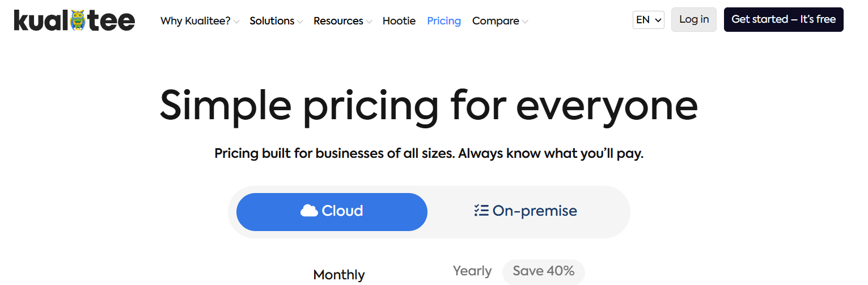This screenshot has width=868, height=285.
Task: Click the cloud icon on Cloud tab
Action: (x=309, y=211)
